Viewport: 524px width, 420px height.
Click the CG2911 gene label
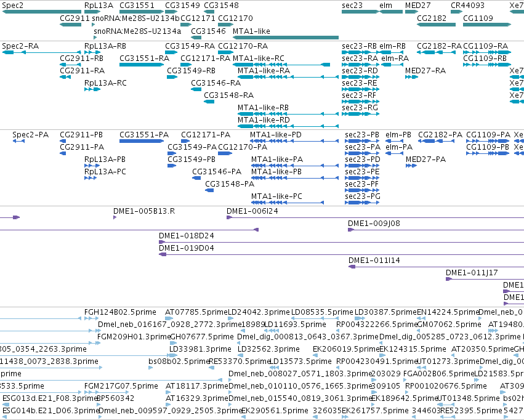click(x=75, y=18)
